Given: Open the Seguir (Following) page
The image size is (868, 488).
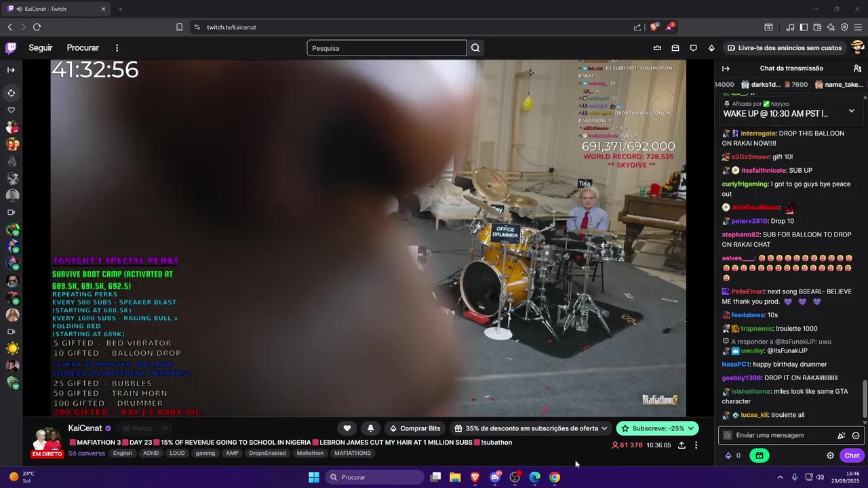Looking at the screenshot, I should tap(41, 48).
